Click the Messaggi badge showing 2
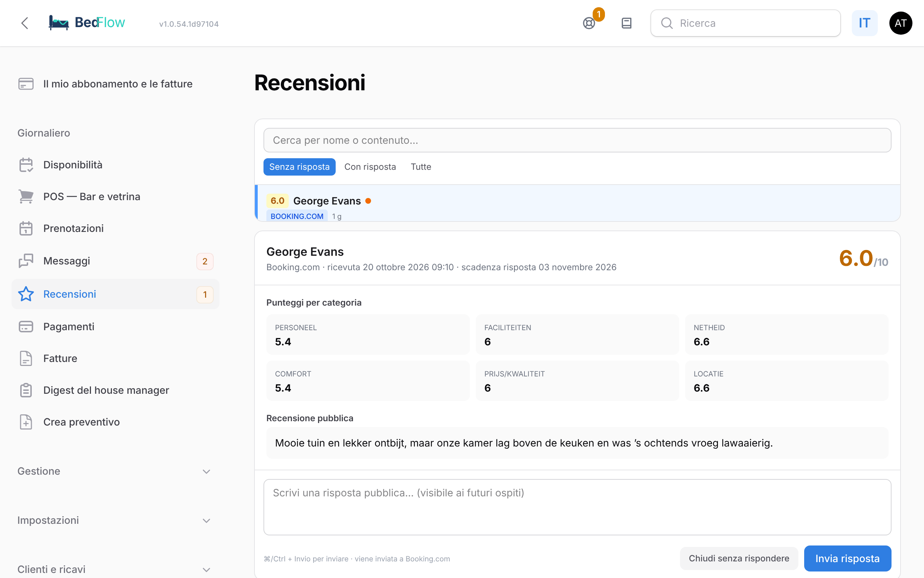This screenshot has height=578, width=924. pyautogui.click(x=205, y=262)
